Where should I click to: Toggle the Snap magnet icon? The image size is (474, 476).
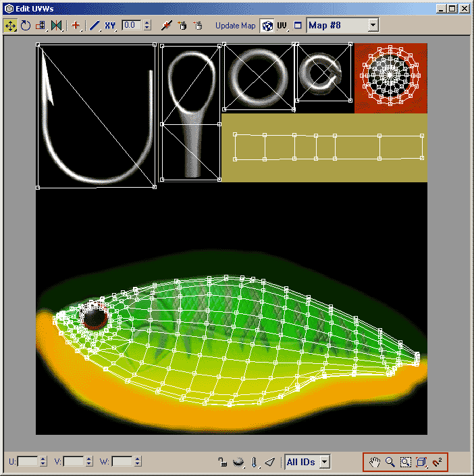[x=438, y=462]
